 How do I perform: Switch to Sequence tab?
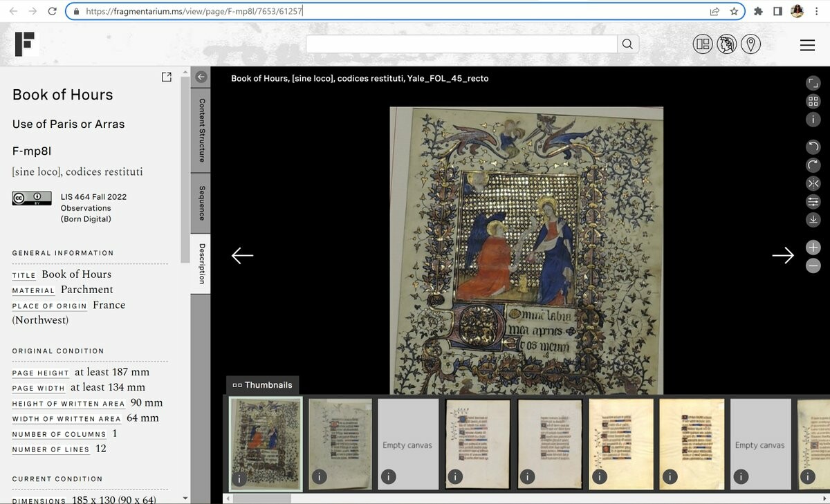pyautogui.click(x=201, y=203)
